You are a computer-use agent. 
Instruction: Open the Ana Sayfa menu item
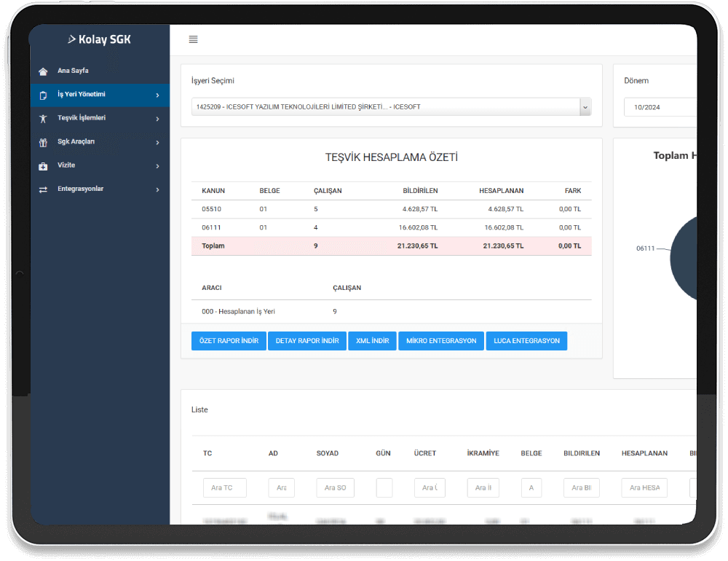click(x=73, y=71)
